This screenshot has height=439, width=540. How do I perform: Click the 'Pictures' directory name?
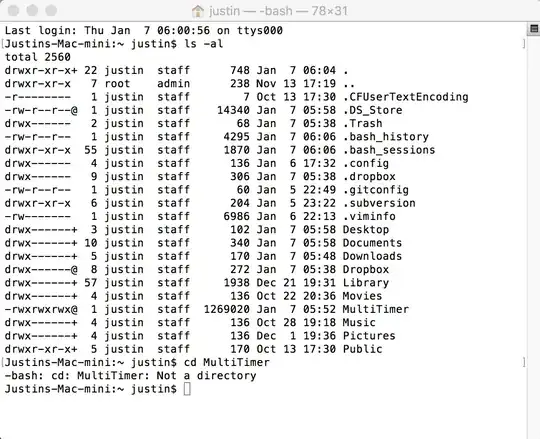369,336
